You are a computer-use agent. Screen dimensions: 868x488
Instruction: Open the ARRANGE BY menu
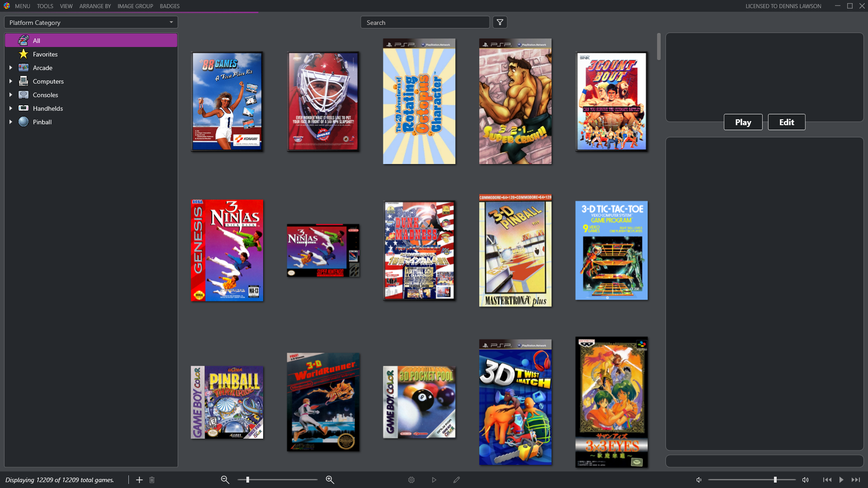tap(95, 6)
